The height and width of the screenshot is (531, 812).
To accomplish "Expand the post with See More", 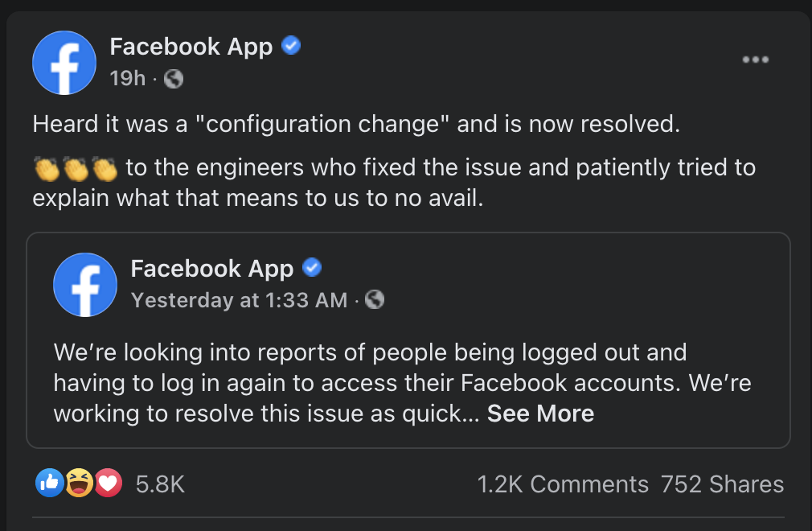I will tap(540, 414).
